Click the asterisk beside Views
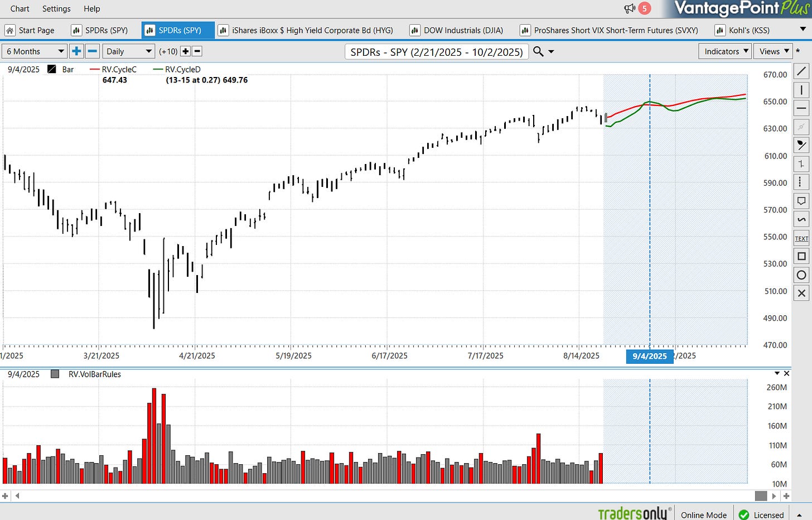 point(798,51)
